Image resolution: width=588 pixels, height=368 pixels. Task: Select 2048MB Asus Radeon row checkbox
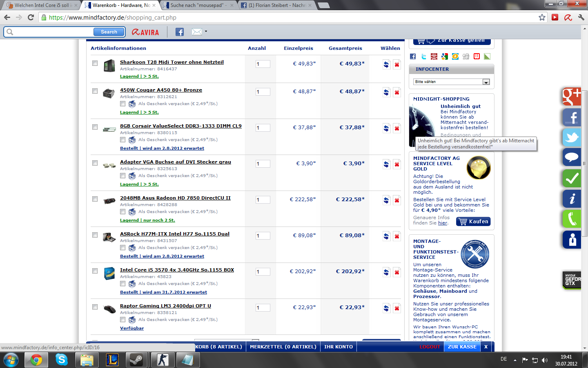(95, 199)
